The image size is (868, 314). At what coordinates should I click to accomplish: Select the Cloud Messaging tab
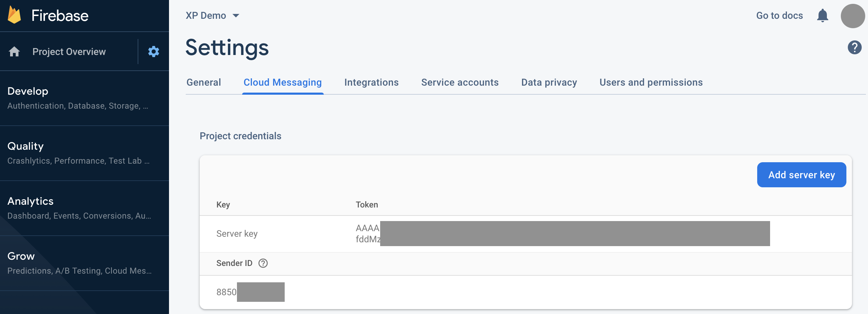click(x=283, y=83)
